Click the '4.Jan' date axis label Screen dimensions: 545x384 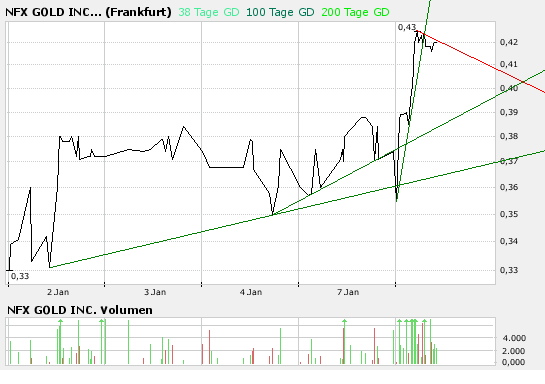(x=251, y=292)
